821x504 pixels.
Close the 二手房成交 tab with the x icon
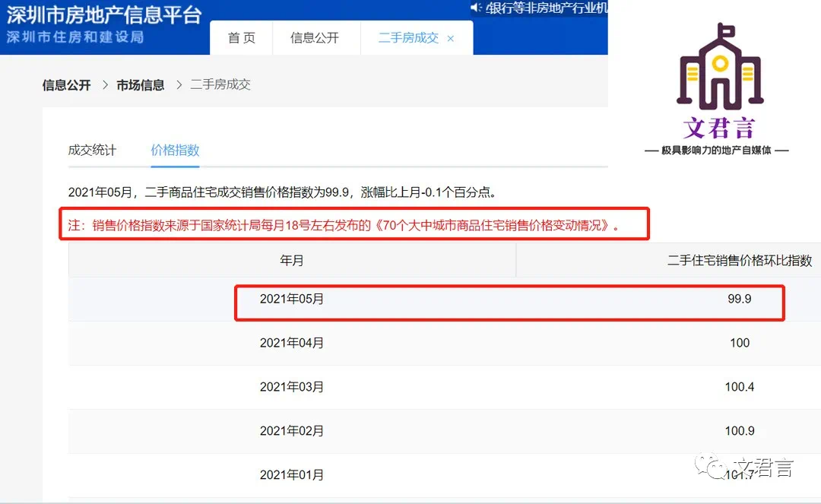(x=450, y=38)
